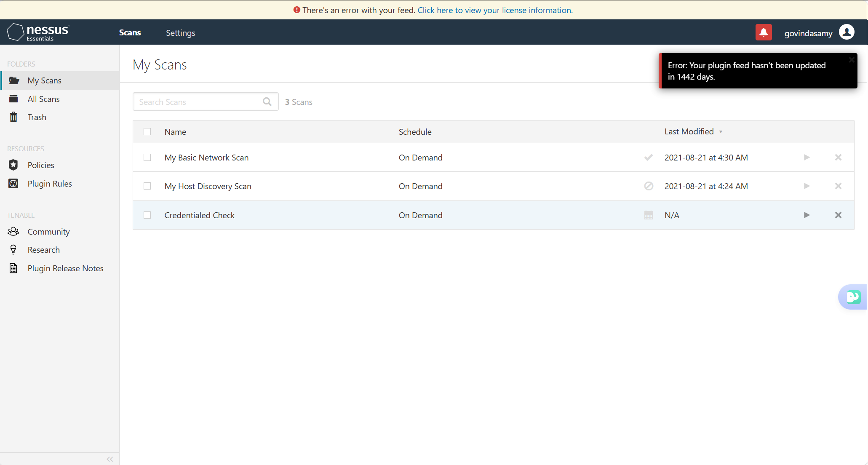Screen dimensions: 868x465
Task: Select My Scans folder in sidebar
Action: [x=60, y=80]
